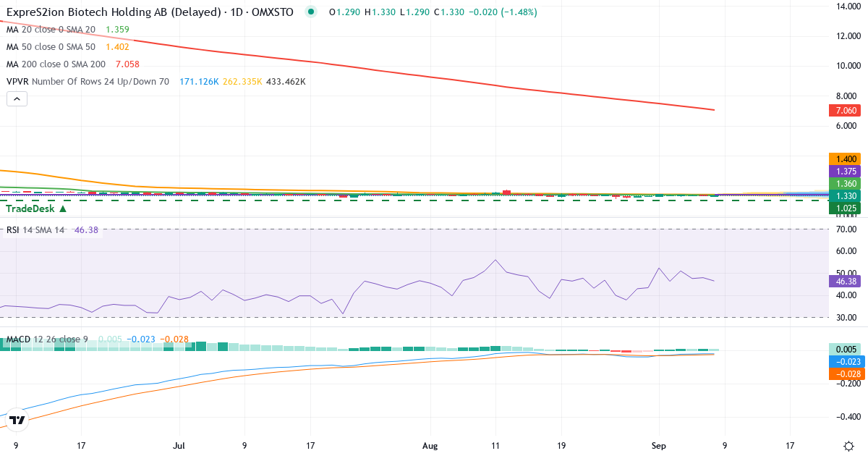Click the -0.028 signal axis label
The width and height of the screenshot is (868, 456).
tap(846, 373)
